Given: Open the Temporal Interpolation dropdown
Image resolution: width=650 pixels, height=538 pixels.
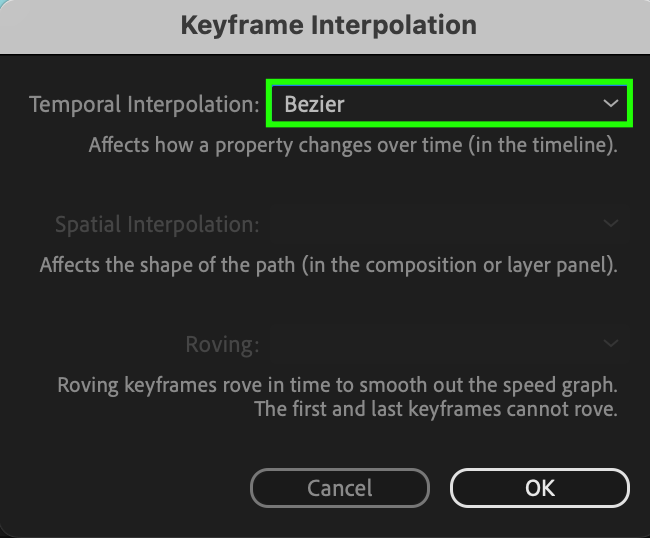Looking at the screenshot, I should (x=448, y=104).
